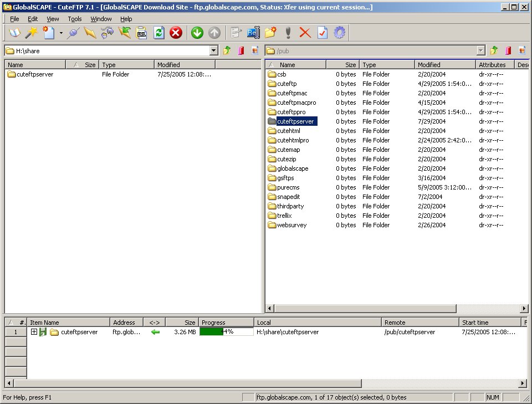The width and height of the screenshot is (532, 404).
Task: Click the green Download arrow icon
Action: 197,33
